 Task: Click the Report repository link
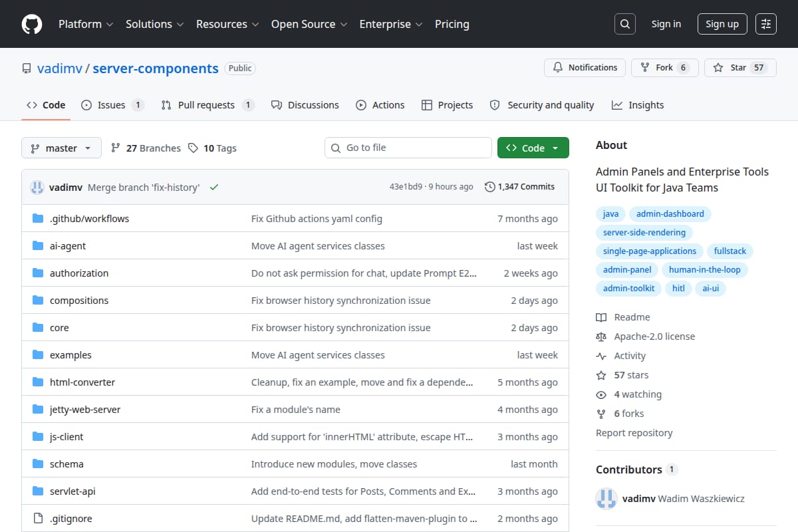634,433
